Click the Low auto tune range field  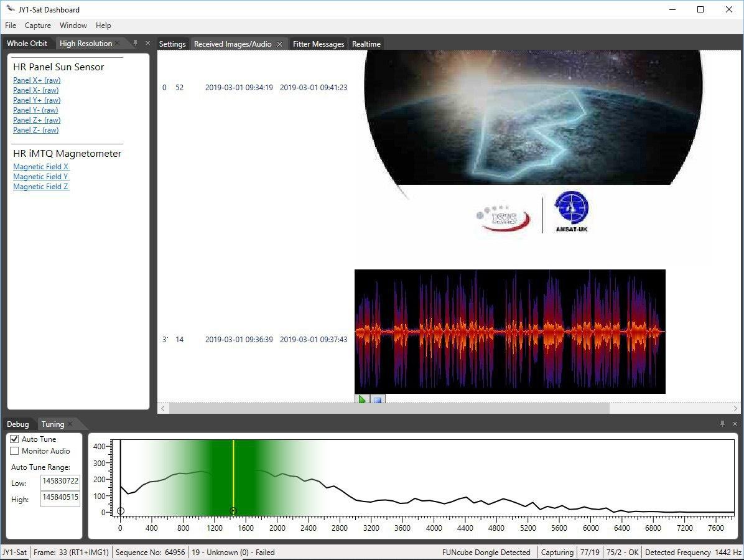click(x=60, y=482)
